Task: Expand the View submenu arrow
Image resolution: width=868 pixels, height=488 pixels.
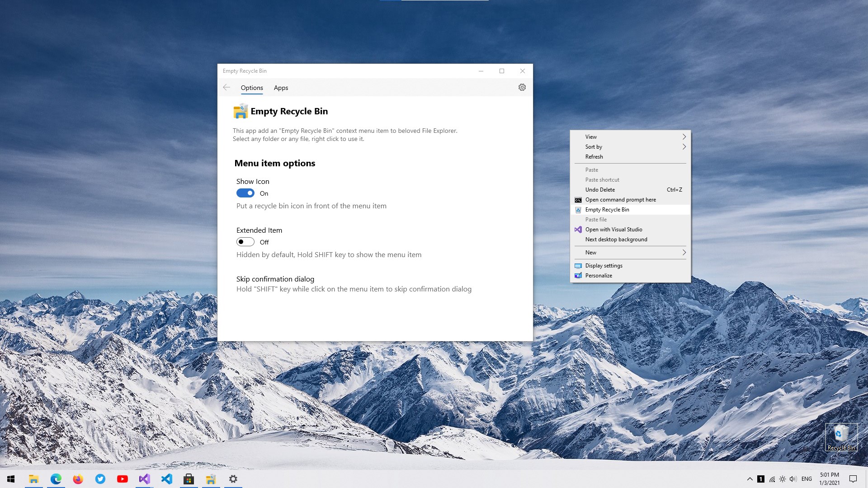Action: point(684,137)
